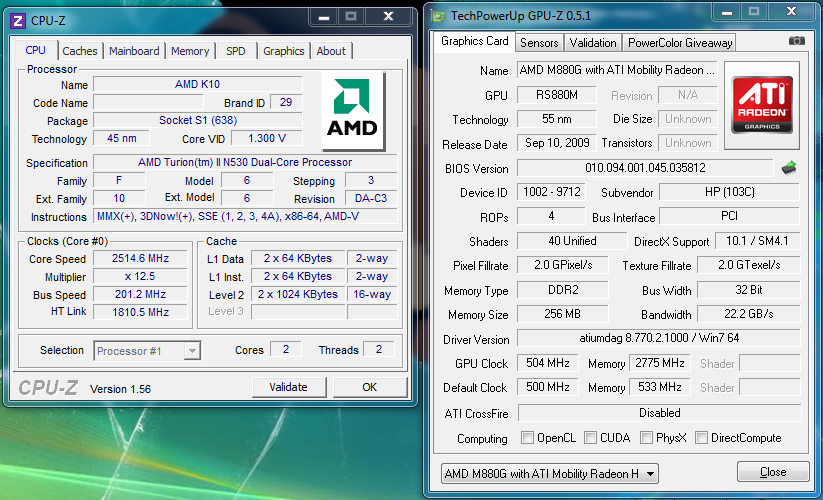Click the OK button in CPU-Z

(x=370, y=387)
